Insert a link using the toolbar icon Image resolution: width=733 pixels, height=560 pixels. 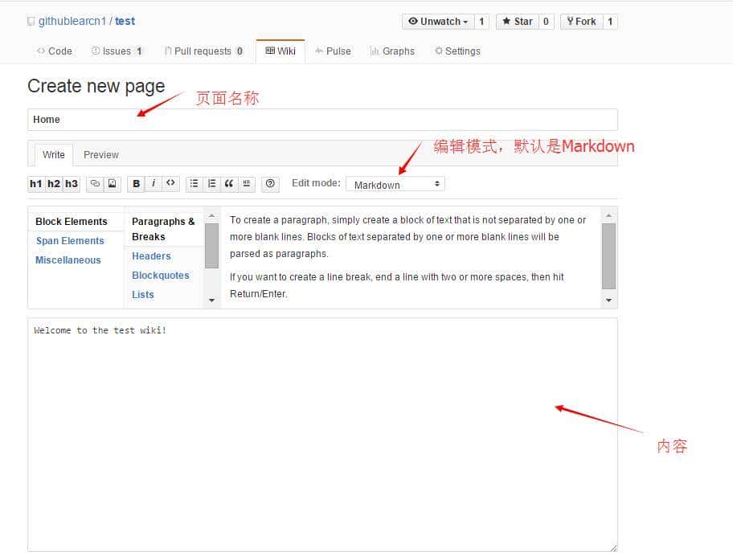point(95,184)
